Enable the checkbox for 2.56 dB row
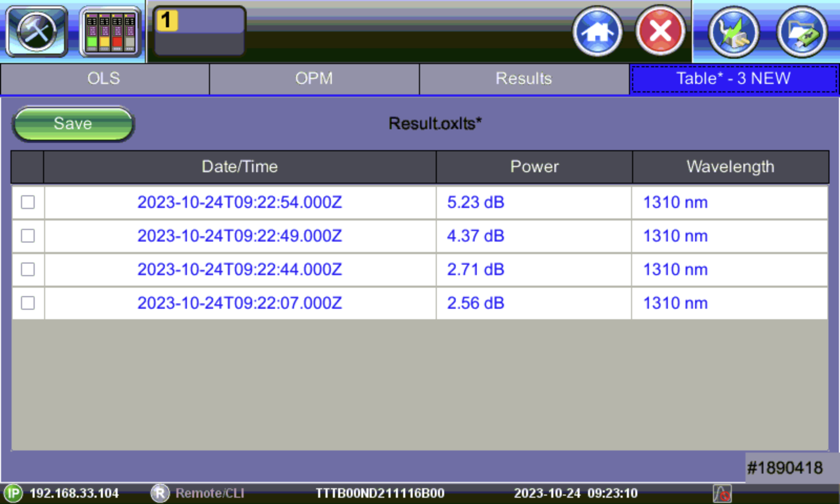The image size is (840, 504). [x=28, y=303]
